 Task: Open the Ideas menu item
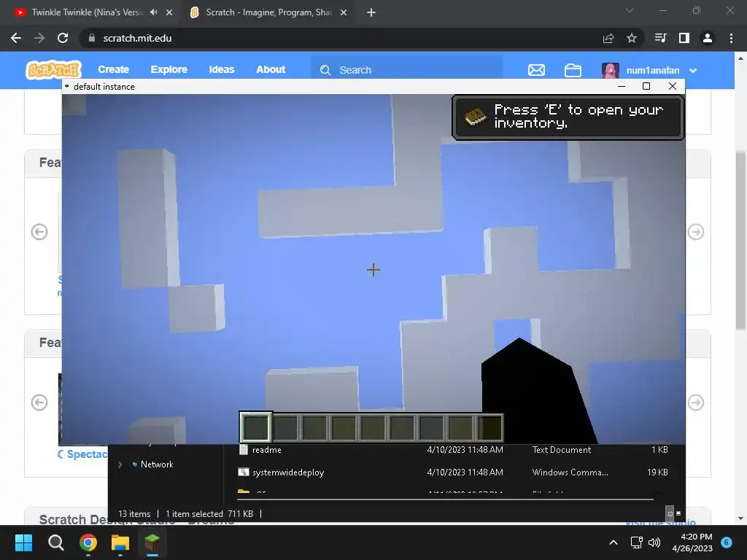[x=222, y=69]
